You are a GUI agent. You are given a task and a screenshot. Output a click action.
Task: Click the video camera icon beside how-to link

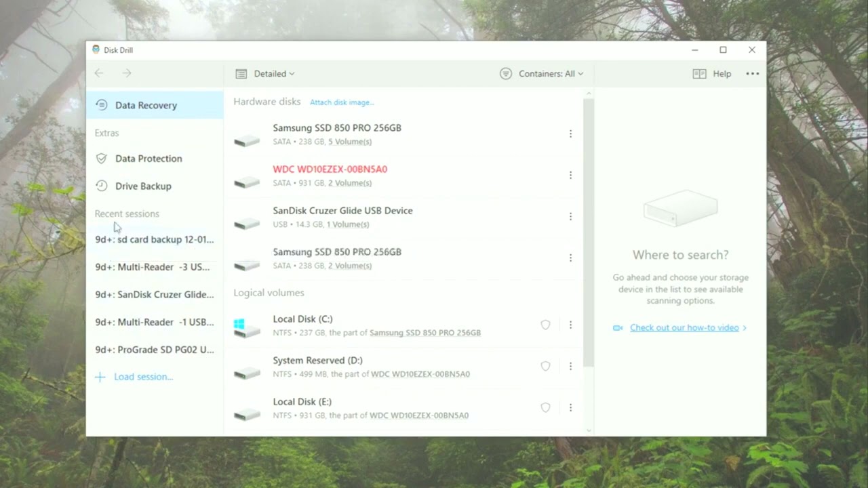(x=618, y=328)
